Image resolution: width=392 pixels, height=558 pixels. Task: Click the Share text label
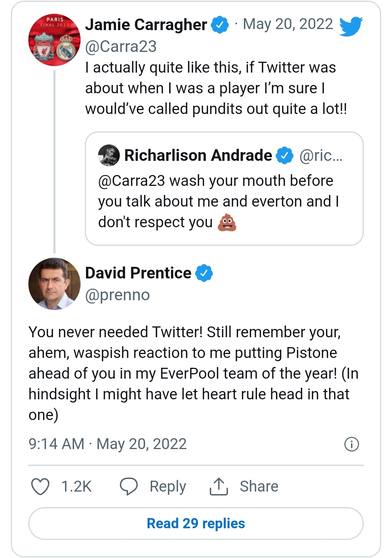click(x=259, y=486)
